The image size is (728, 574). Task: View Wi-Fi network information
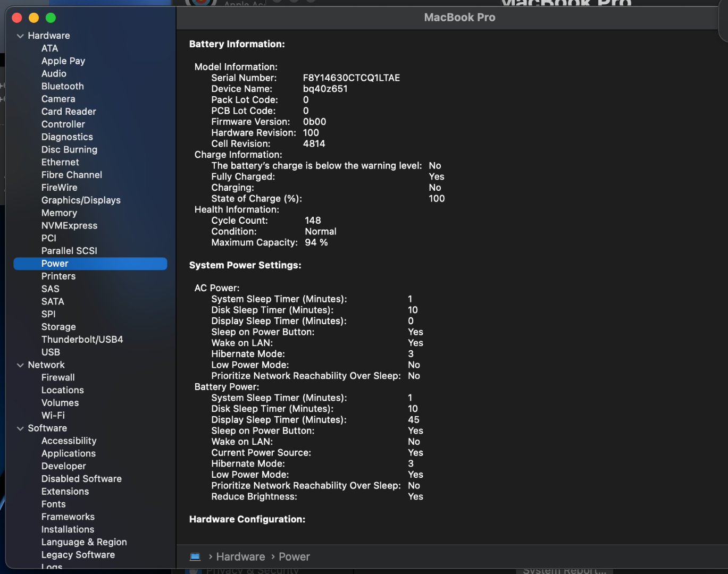tap(53, 416)
